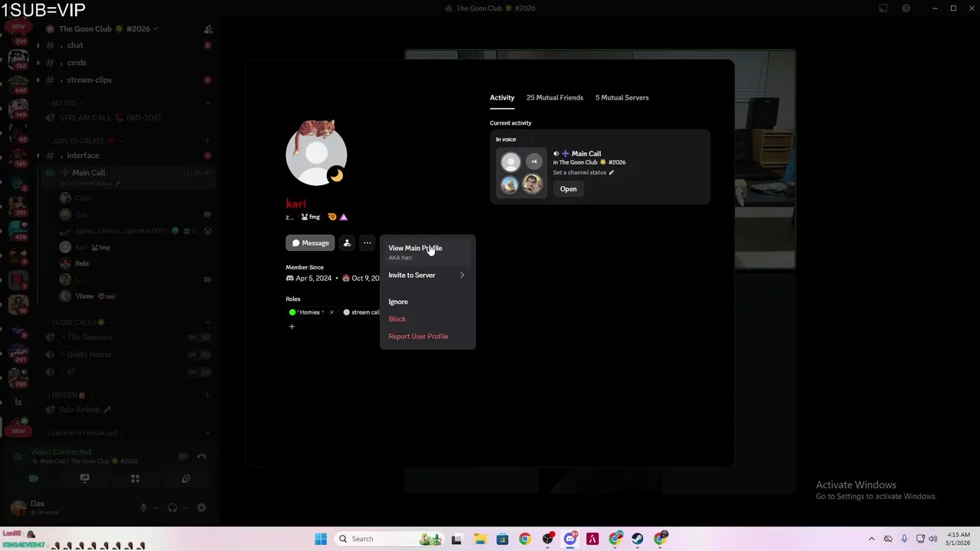The image size is (980, 551).
Task: Add channel to JOIN TO CREATE category
Action: pyautogui.click(x=207, y=141)
